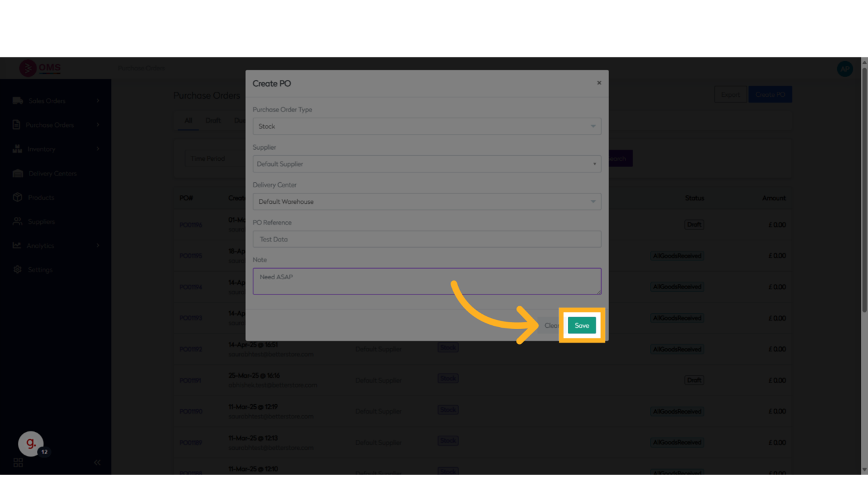Click the Clear button in dialog
The image size is (868, 488).
pos(551,326)
